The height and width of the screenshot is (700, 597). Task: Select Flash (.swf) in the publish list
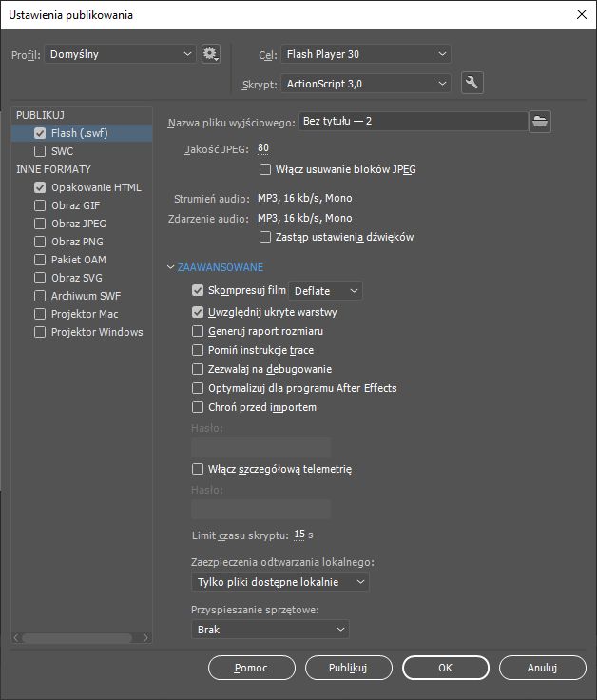click(x=80, y=133)
